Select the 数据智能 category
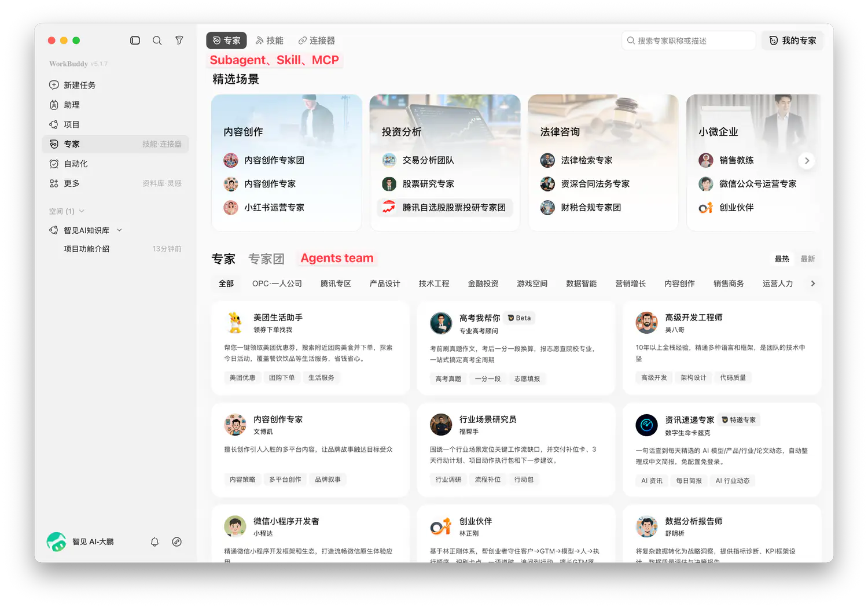The width and height of the screenshot is (868, 608). pos(582,283)
